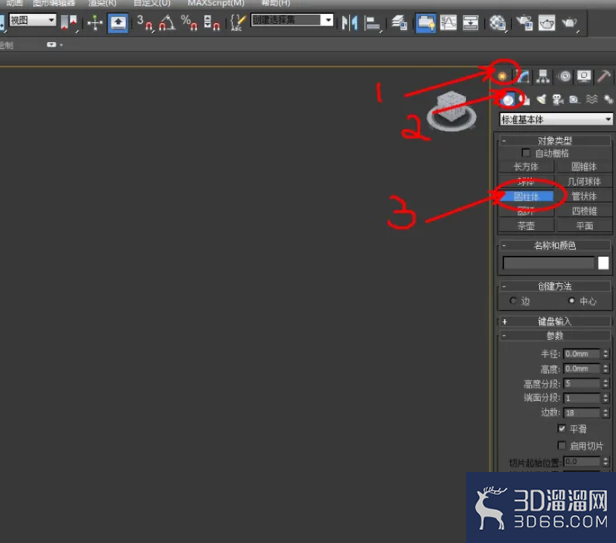Open Curve Editor icon
Screen dimensions: 616x543
(x=448, y=22)
